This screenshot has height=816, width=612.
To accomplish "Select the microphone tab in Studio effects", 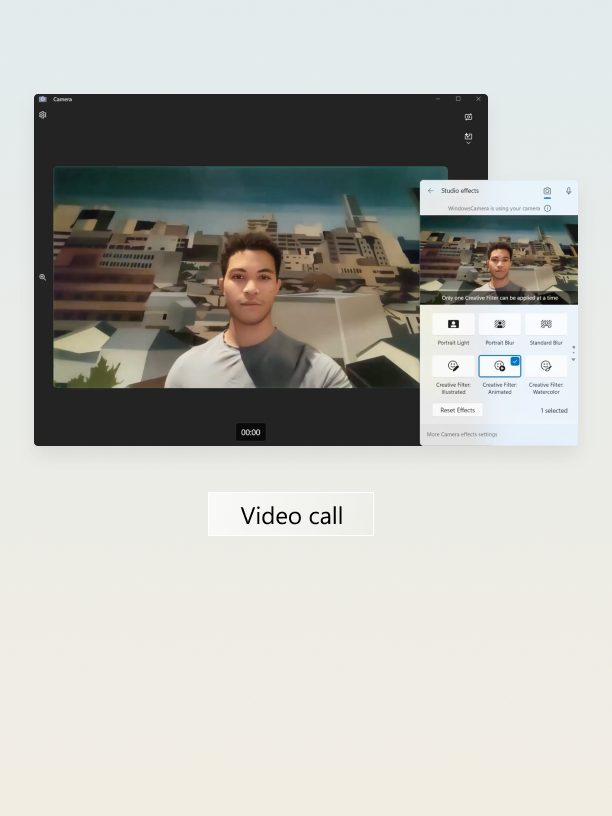I will coord(568,191).
